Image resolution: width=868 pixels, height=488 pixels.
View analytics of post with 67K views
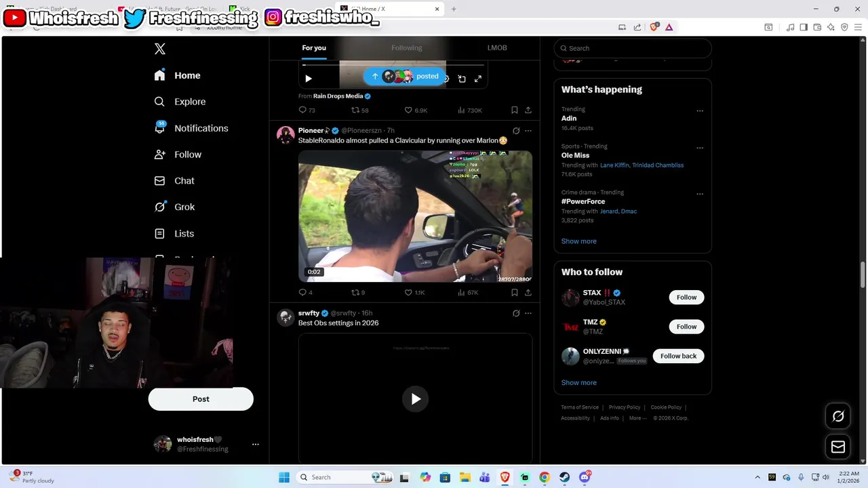point(468,293)
